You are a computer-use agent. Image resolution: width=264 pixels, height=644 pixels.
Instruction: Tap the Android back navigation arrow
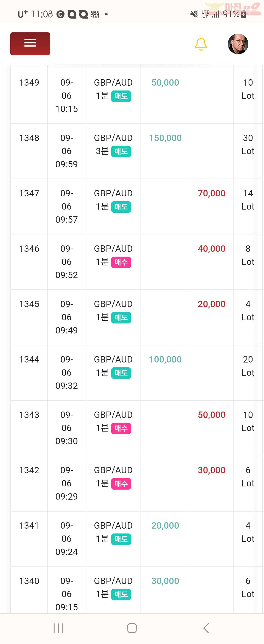tap(206, 628)
